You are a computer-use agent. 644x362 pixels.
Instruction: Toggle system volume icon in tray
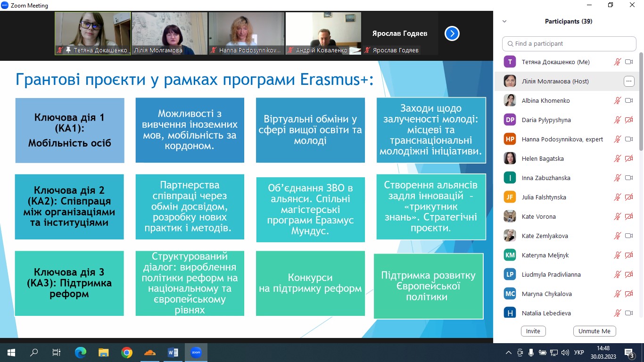565,353
